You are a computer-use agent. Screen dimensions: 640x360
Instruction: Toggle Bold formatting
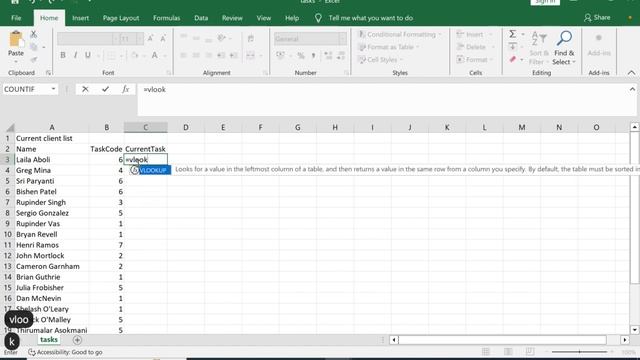coord(63,55)
